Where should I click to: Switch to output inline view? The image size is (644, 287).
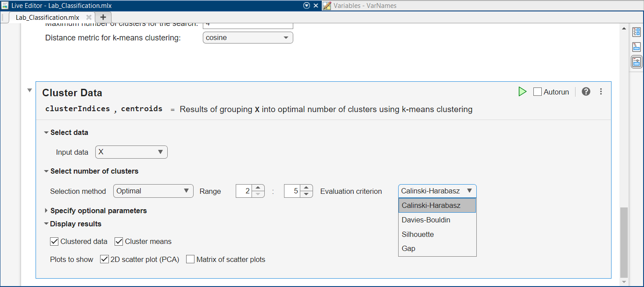637,47
